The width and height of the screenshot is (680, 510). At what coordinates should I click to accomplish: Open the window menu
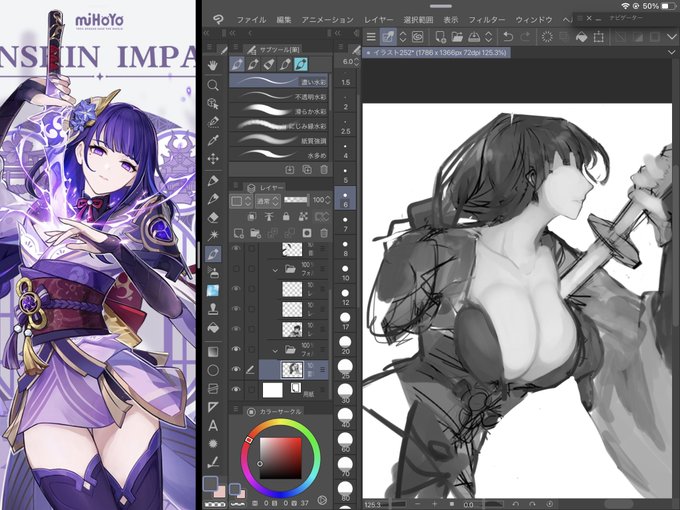pyautogui.click(x=533, y=20)
